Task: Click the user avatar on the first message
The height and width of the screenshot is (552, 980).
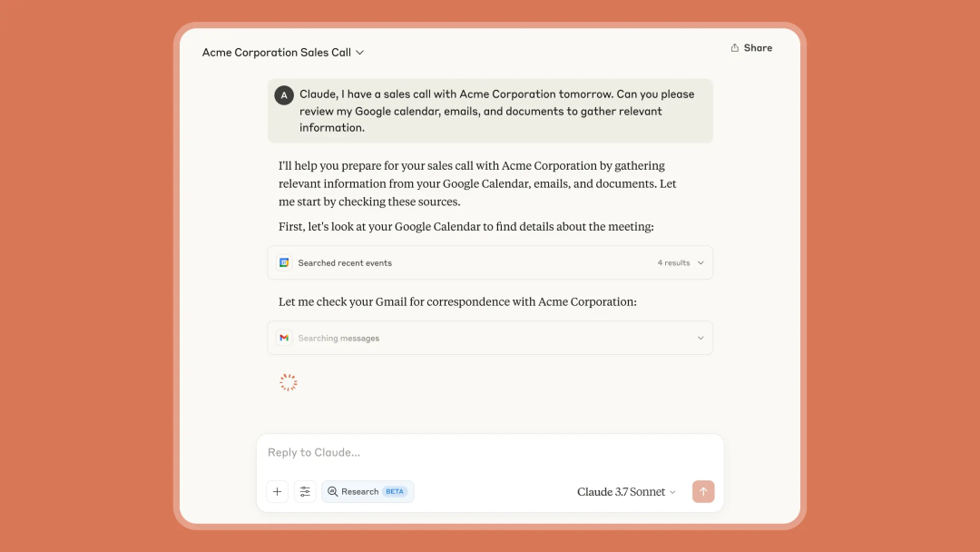Action: tap(284, 94)
